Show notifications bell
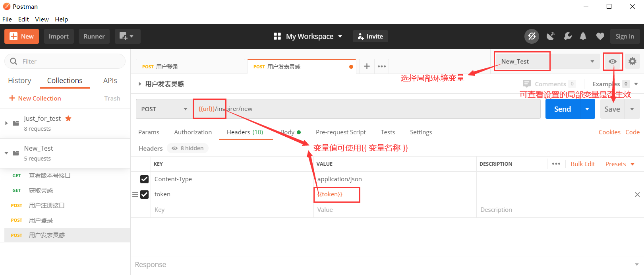This screenshot has height=275, width=644. coord(583,36)
